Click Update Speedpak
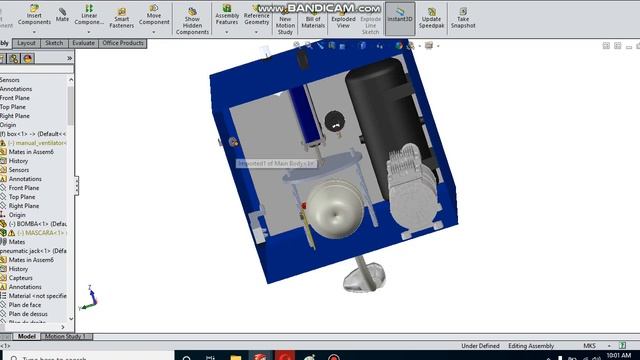 [431, 18]
